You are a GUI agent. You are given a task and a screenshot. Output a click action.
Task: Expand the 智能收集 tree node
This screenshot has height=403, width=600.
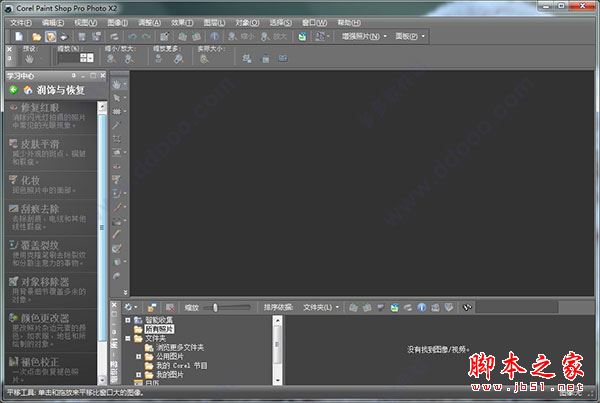click(128, 320)
